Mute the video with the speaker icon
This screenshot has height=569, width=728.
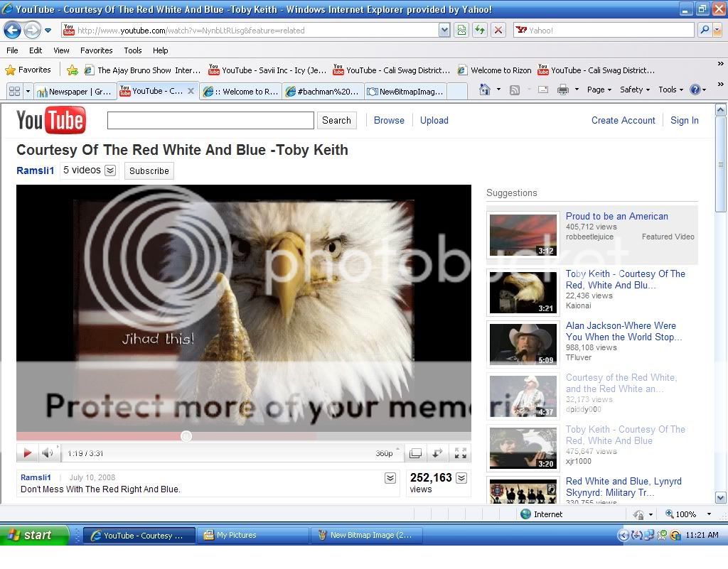point(48,453)
